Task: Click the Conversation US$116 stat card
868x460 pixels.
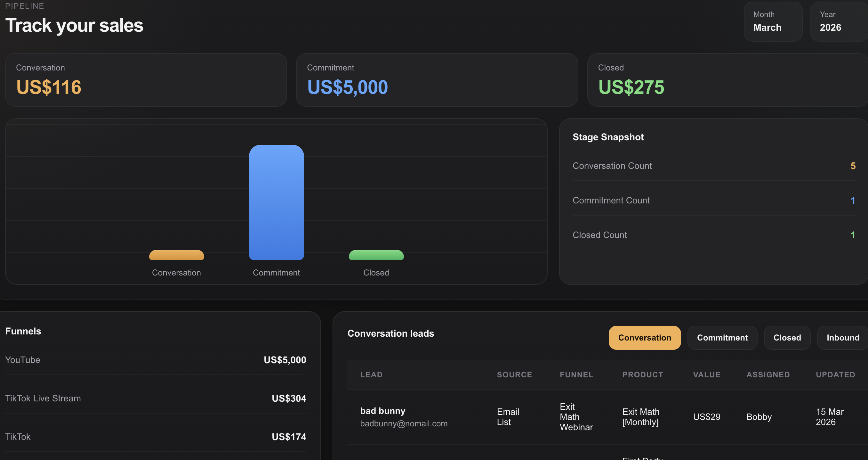Action: pyautogui.click(x=146, y=79)
